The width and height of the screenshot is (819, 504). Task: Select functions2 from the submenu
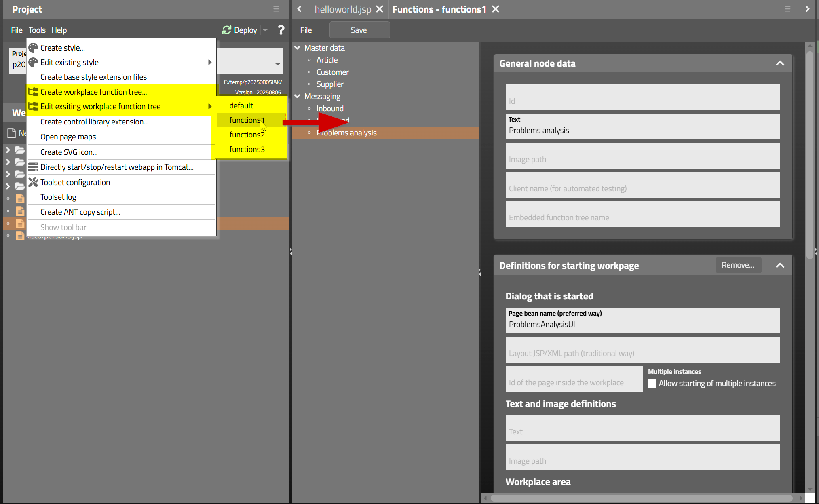click(x=247, y=135)
